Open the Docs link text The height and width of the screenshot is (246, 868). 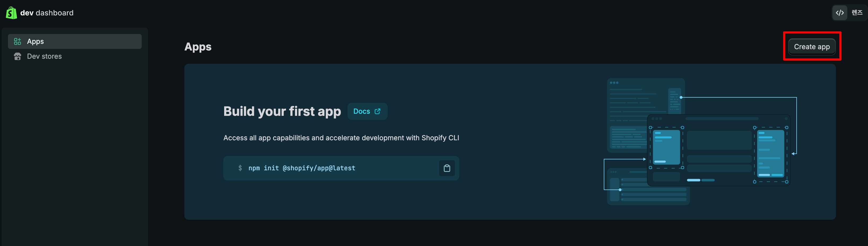[361, 111]
